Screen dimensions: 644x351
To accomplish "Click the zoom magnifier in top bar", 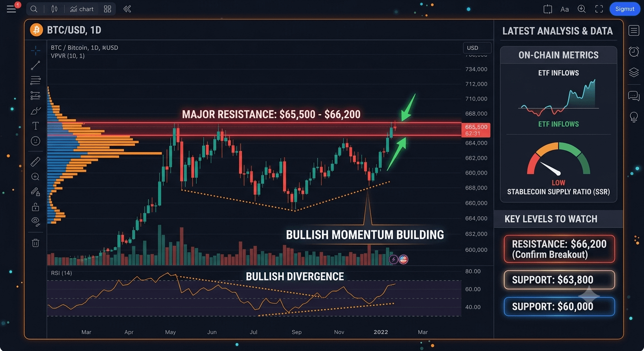I will [x=582, y=9].
